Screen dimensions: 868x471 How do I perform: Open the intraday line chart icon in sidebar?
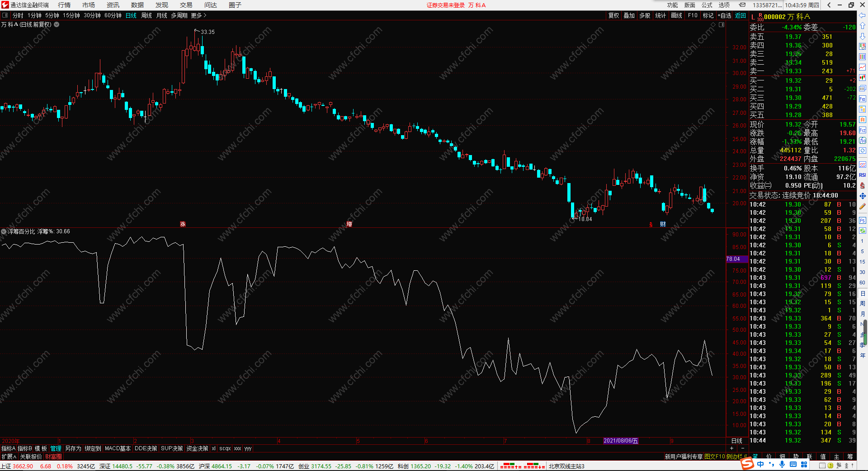click(862, 67)
